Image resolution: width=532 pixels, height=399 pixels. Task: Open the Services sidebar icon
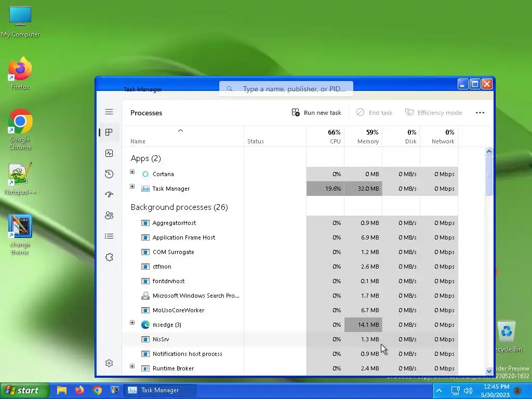pos(109,257)
